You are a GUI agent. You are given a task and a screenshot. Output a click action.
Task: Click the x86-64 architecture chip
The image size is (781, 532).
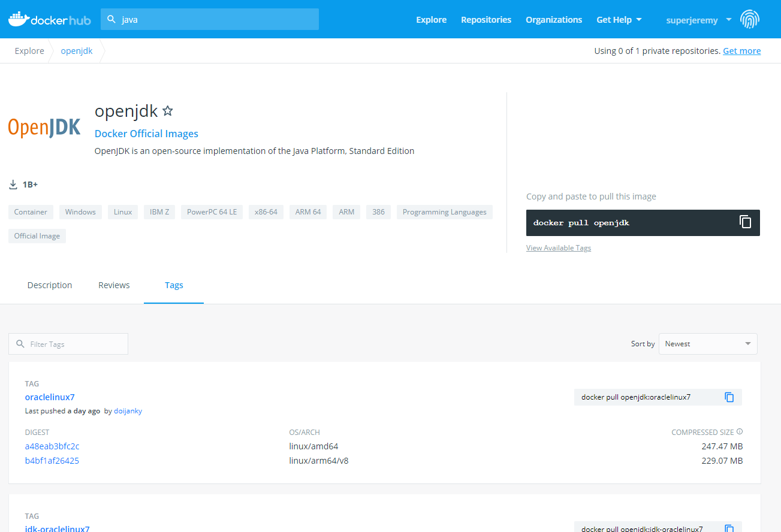266,212
